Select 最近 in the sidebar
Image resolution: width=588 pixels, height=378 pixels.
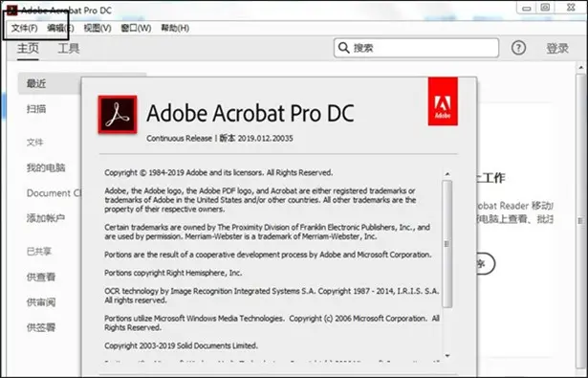(49, 83)
